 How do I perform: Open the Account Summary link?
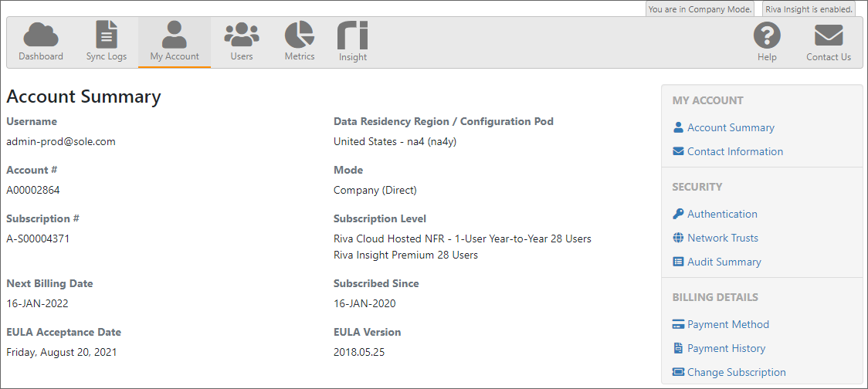point(731,127)
